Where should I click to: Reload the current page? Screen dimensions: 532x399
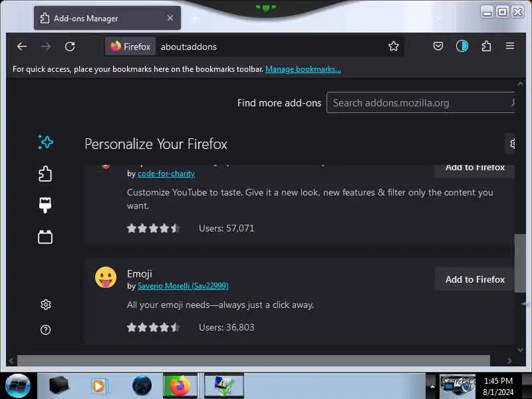tap(70, 47)
